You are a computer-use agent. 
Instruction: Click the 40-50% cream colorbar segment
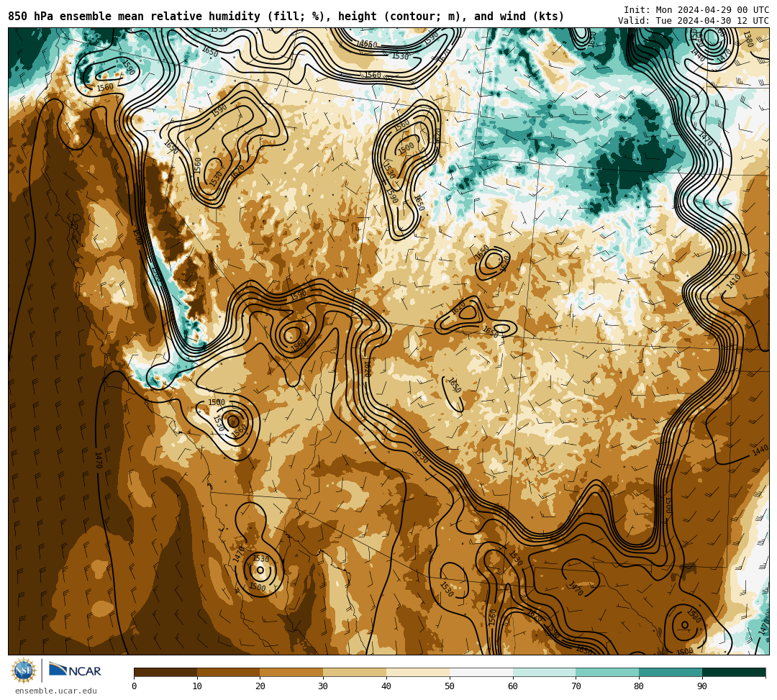click(x=418, y=672)
